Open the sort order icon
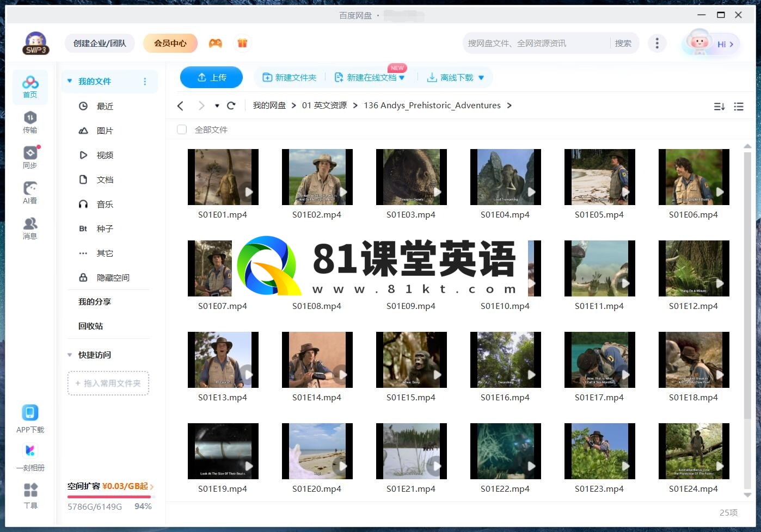This screenshot has width=761, height=532. coord(719,106)
